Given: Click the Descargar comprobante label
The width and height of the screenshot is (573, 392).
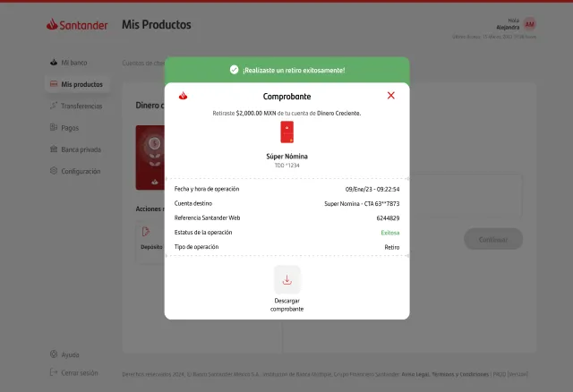Looking at the screenshot, I should click(x=286, y=304).
